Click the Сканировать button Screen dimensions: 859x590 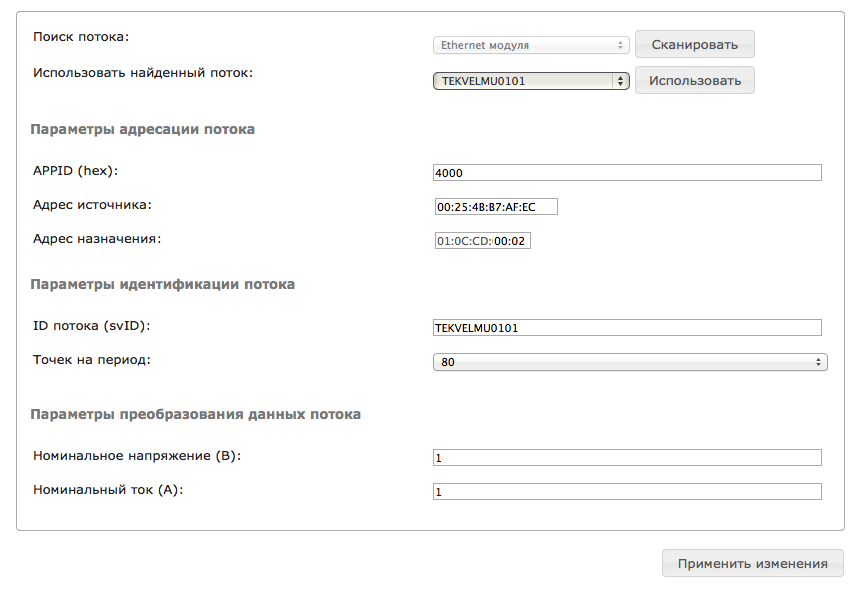click(x=695, y=44)
